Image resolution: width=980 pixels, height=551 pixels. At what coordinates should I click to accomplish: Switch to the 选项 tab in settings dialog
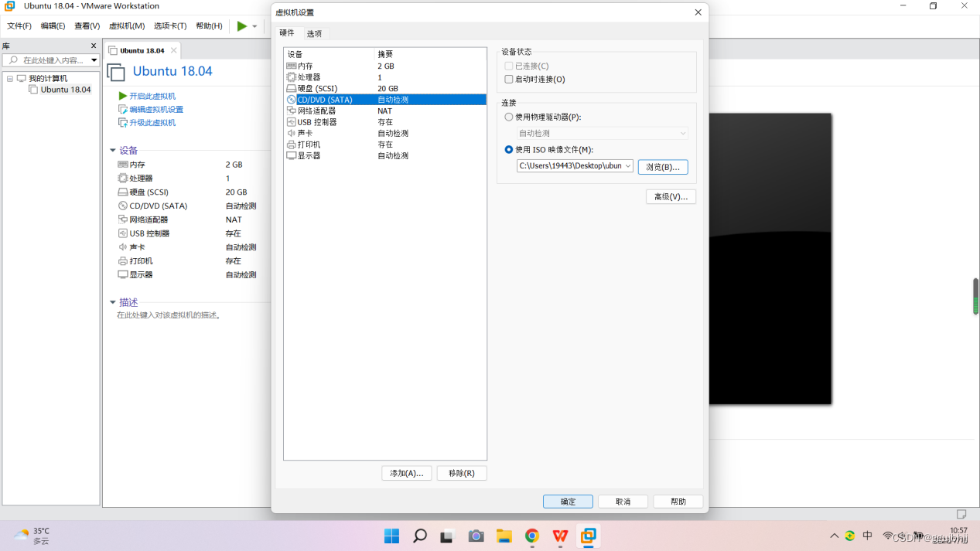314,33
